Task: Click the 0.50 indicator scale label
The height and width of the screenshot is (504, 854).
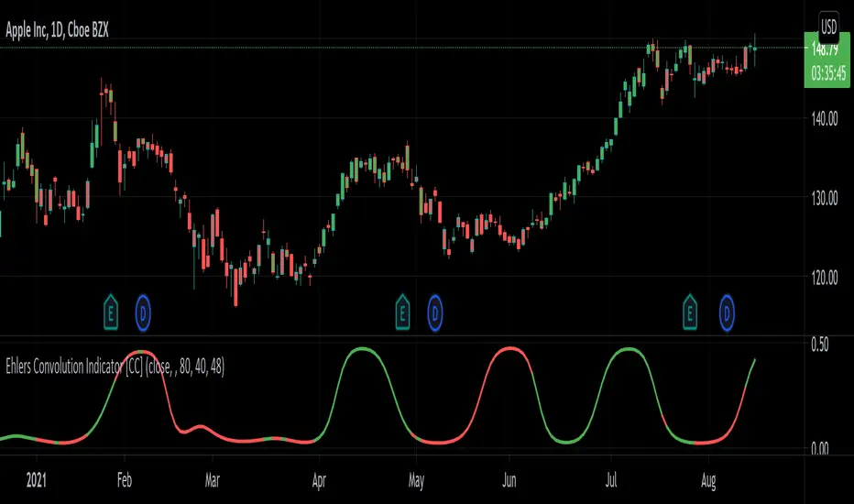Action: (820, 345)
